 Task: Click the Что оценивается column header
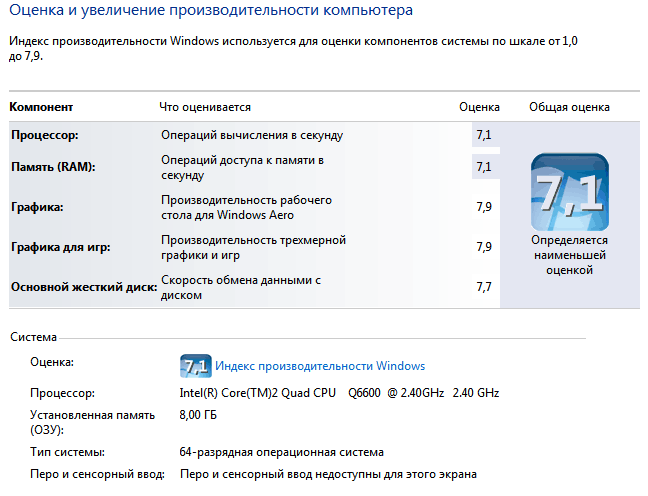(205, 107)
